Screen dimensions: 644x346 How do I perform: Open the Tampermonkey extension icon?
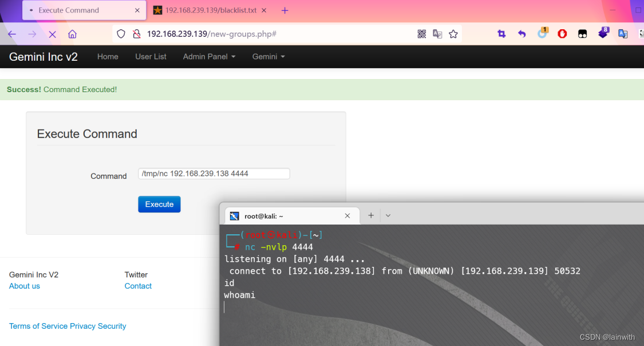tap(582, 34)
